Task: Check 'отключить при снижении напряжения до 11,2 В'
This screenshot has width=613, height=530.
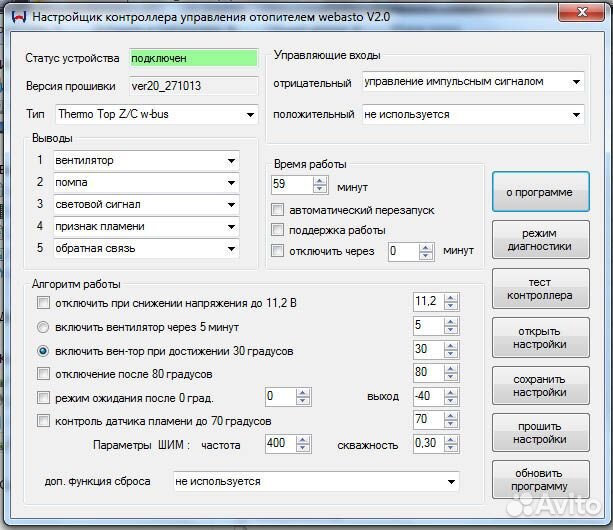Action: click(43, 303)
